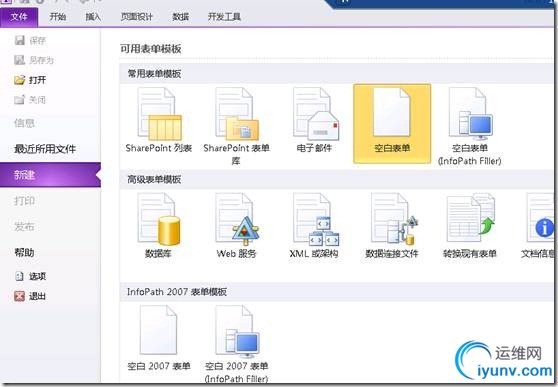This screenshot has height=387, width=558.
Task: Click the 打开 folder icon
Action: 20,80
